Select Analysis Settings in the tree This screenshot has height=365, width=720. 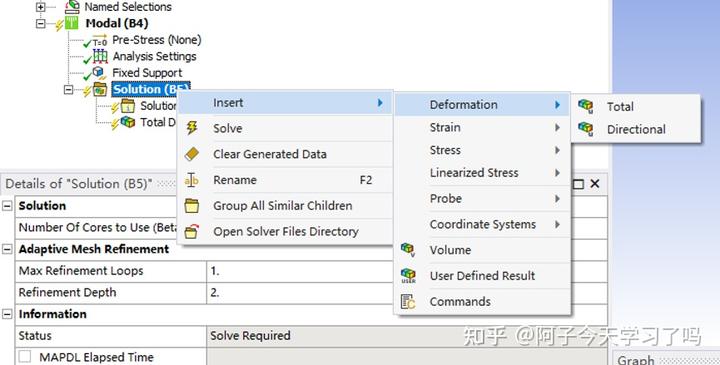pyautogui.click(x=154, y=56)
